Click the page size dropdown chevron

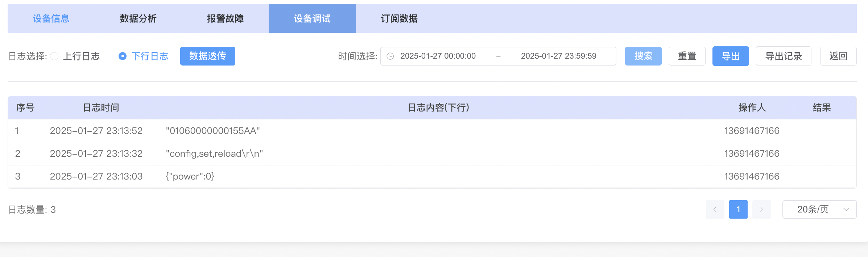846,210
